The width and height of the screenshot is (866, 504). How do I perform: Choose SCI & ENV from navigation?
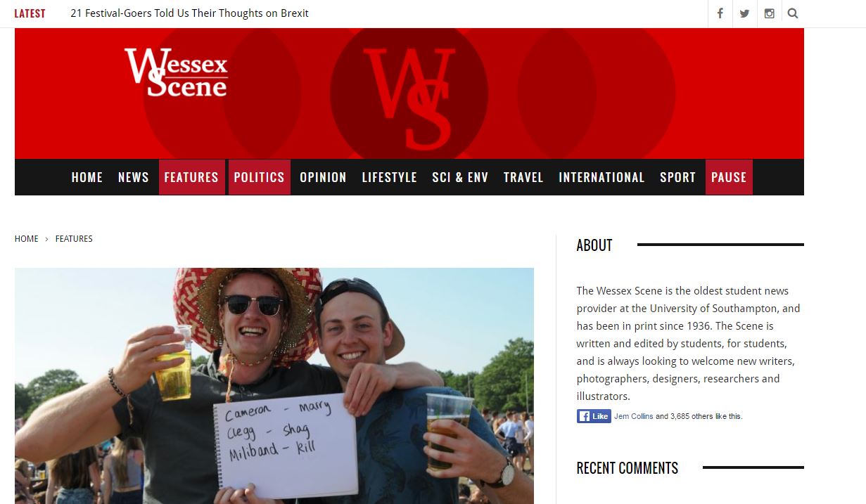tap(460, 177)
